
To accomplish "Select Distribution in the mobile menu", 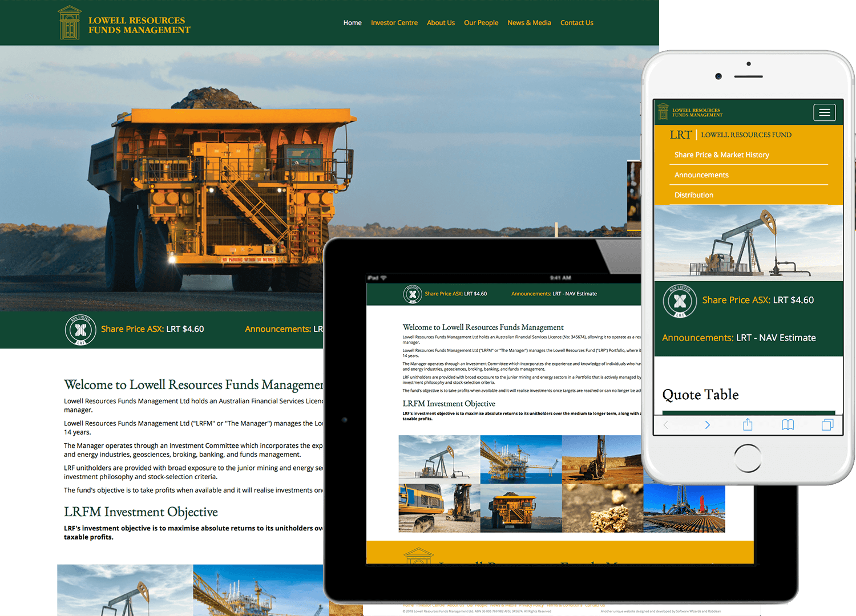I will pos(694,194).
